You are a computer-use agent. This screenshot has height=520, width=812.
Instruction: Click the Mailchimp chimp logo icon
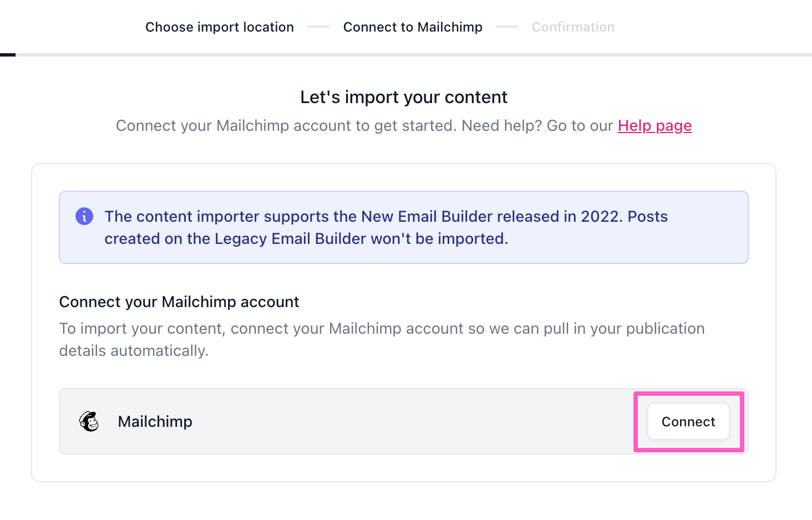[89, 422]
